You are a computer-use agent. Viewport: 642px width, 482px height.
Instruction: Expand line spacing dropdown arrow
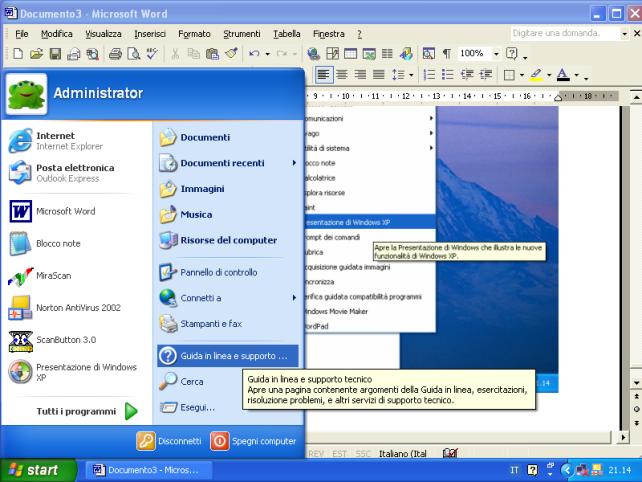411,75
